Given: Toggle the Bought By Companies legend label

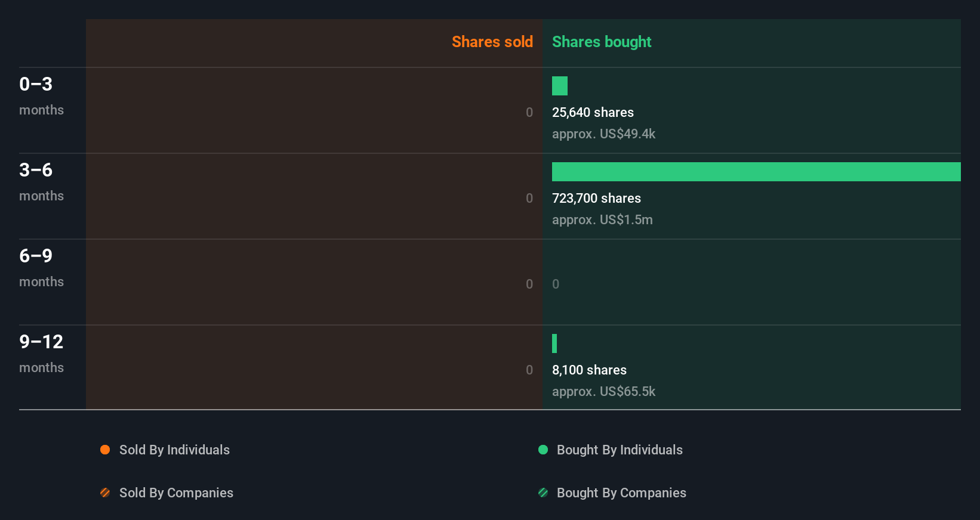Looking at the screenshot, I should point(621,493).
